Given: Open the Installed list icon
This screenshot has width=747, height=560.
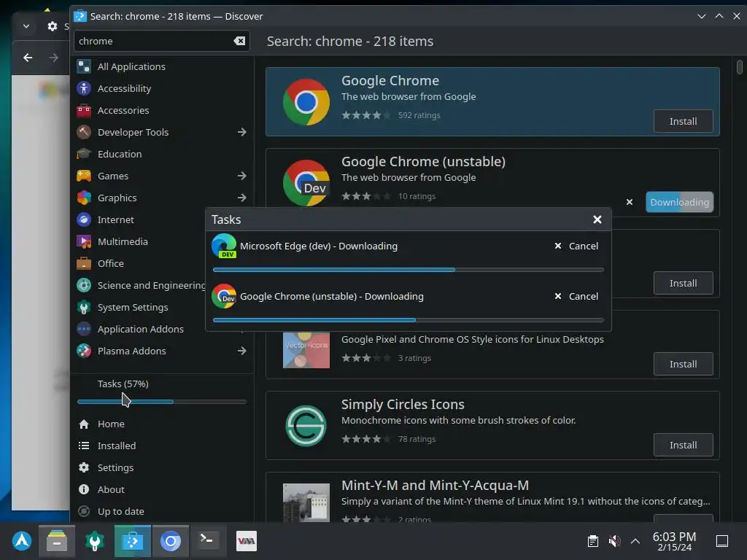Looking at the screenshot, I should [x=84, y=446].
